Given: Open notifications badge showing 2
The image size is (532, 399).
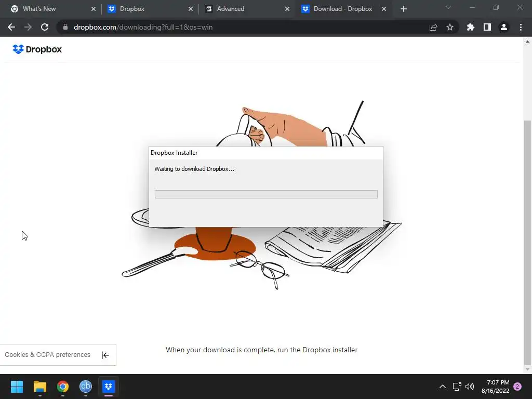Looking at the screenshot, I should point(517,387).
